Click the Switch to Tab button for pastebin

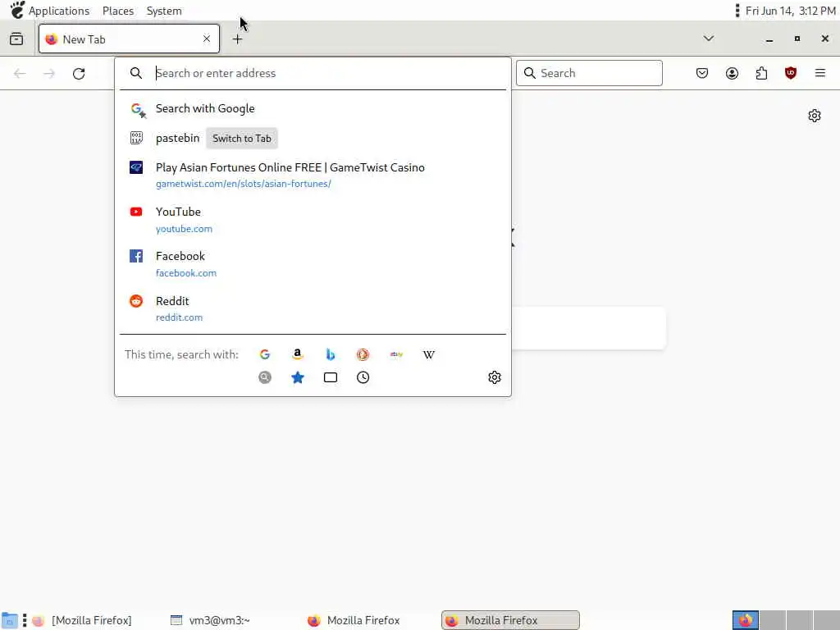[x=242, y=138]
